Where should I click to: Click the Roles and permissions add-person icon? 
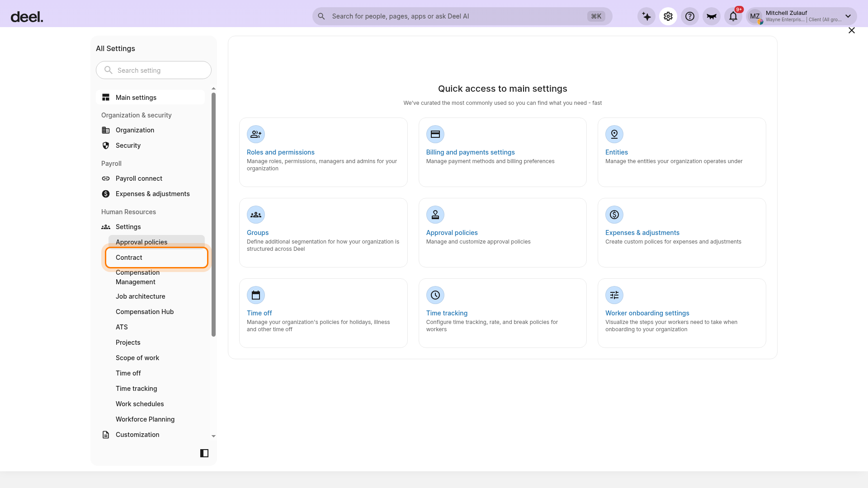[256, 134]
